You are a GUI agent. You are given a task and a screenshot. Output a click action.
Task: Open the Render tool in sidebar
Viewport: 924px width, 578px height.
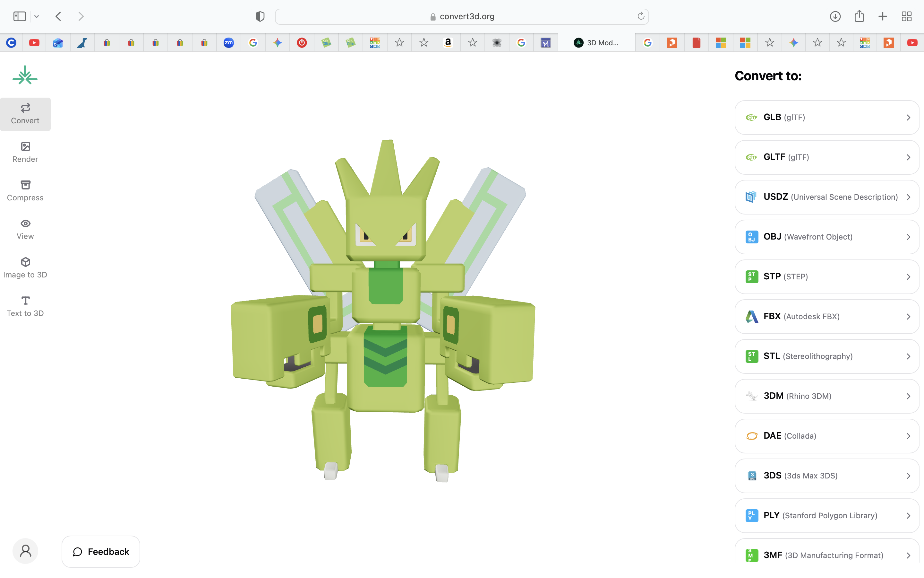(25, 153)
